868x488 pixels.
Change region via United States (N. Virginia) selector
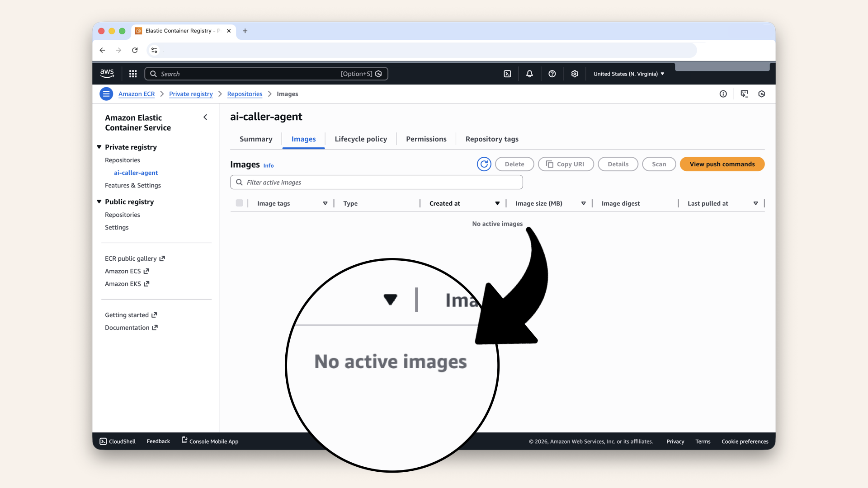tap(628, 74)
